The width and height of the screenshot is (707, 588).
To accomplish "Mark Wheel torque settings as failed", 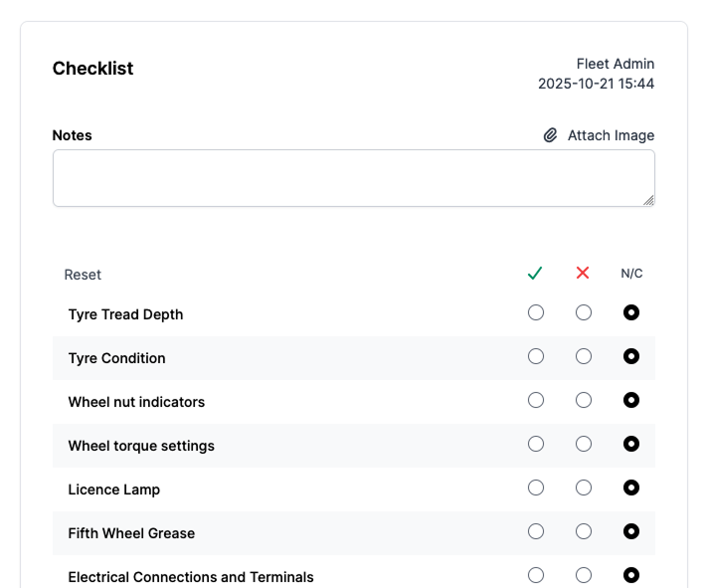I will [584, 444].
